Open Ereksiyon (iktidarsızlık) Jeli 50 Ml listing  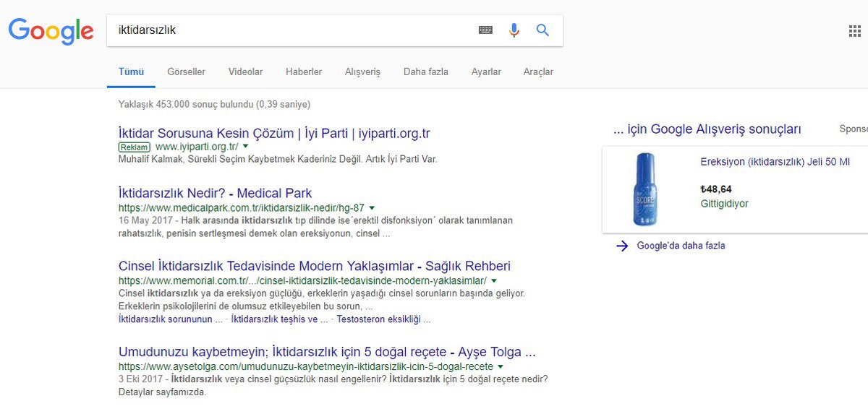click(x=775, y=163)
